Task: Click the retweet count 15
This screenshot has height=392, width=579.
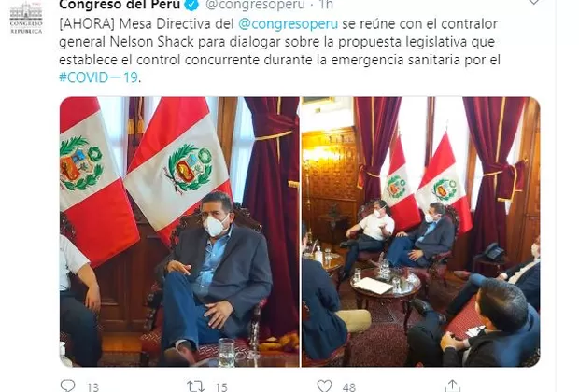Action: 221,386
